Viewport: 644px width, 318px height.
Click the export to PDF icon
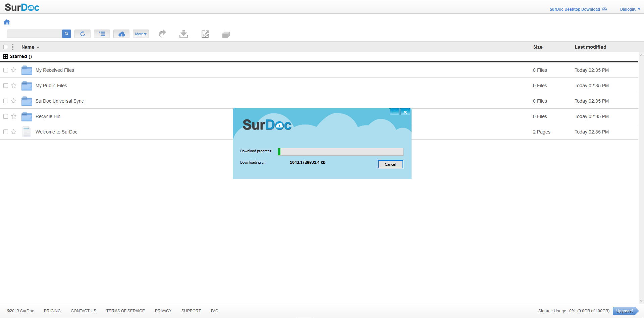point(205,34)
